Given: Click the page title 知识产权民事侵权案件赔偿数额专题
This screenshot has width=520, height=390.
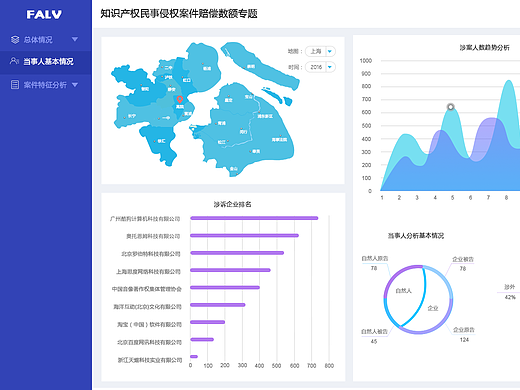Looking at the screenshot, I should (179, 14).
